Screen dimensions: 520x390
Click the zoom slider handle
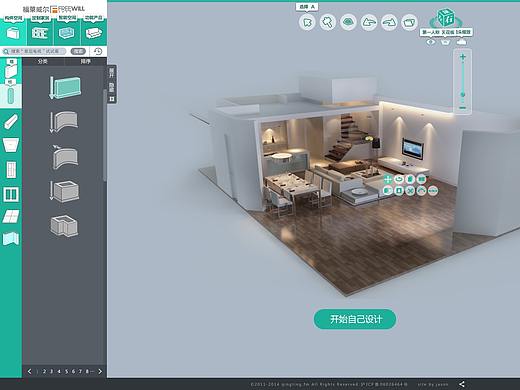coord(463,95)
